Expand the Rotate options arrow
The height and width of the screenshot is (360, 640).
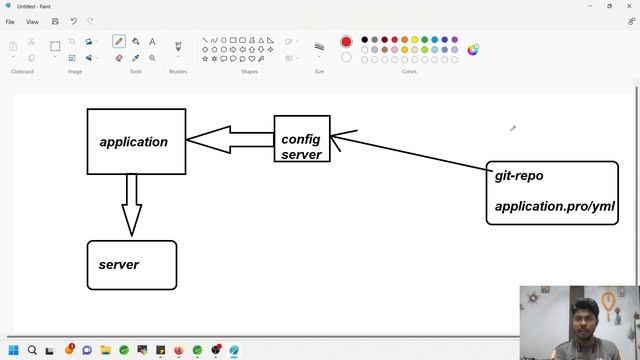click(97, 41)
